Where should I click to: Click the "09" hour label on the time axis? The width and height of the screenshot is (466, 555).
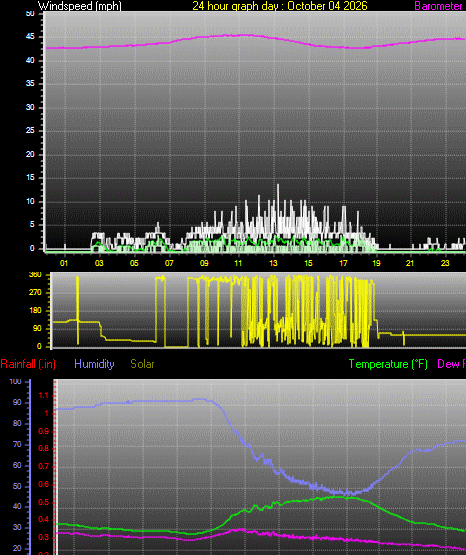[204, 263]
